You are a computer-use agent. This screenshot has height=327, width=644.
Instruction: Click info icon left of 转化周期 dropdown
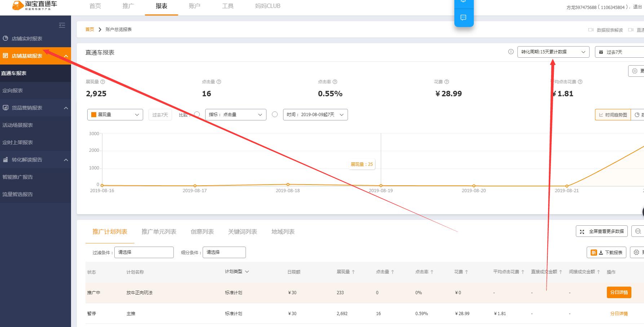click(511, 52)
